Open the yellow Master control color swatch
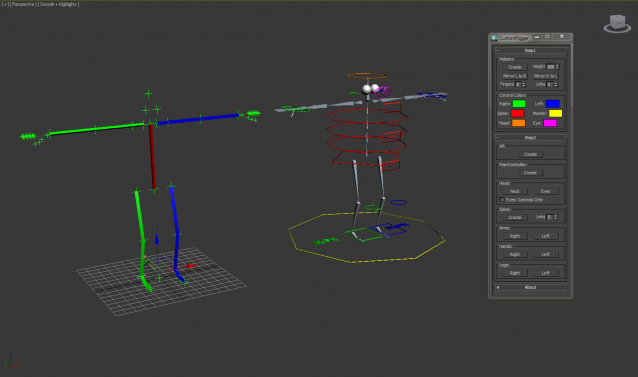 (x=555, y=113)
